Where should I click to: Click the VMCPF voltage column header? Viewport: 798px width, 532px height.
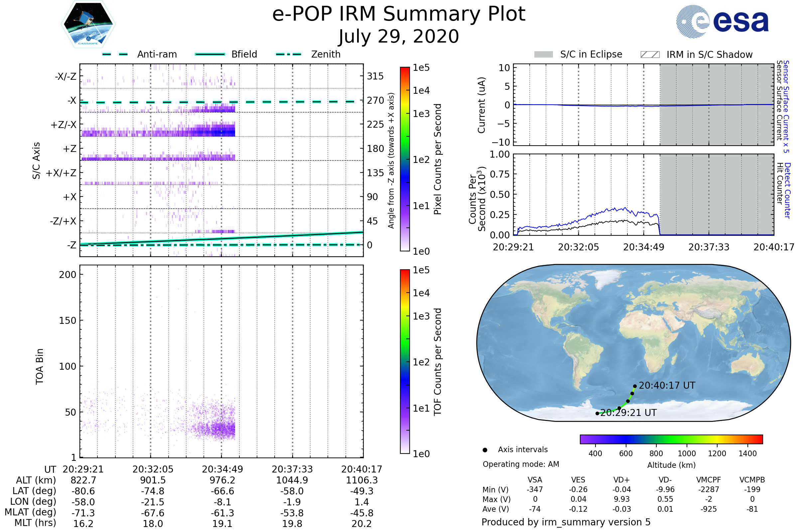click(709, 480)
